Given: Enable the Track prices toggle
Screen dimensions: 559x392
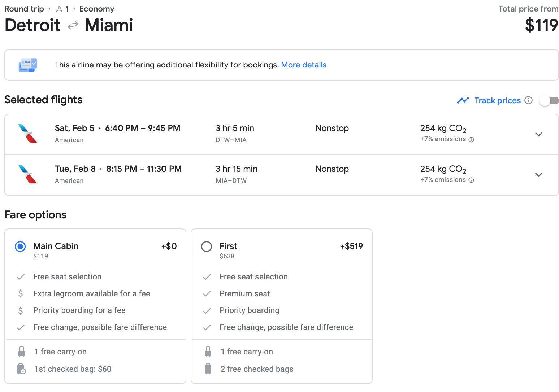Looking at the screenshot, I should pos(549,100).
